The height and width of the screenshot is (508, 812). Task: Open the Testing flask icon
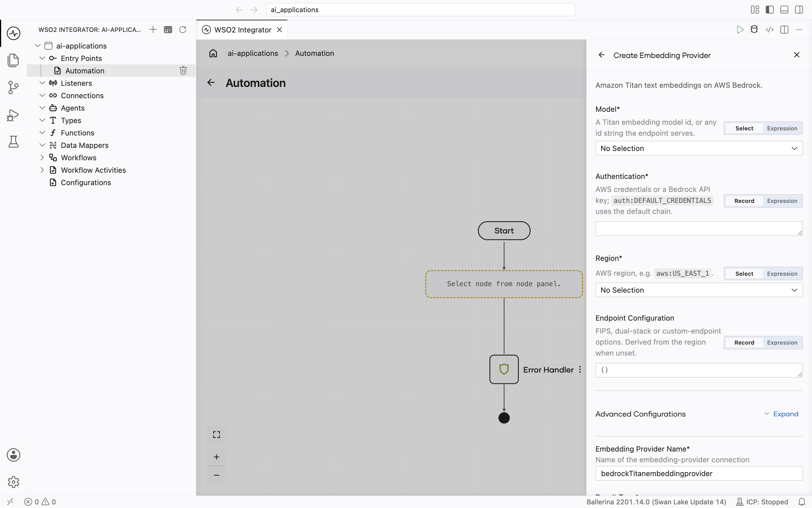click(x=14, y=142)
